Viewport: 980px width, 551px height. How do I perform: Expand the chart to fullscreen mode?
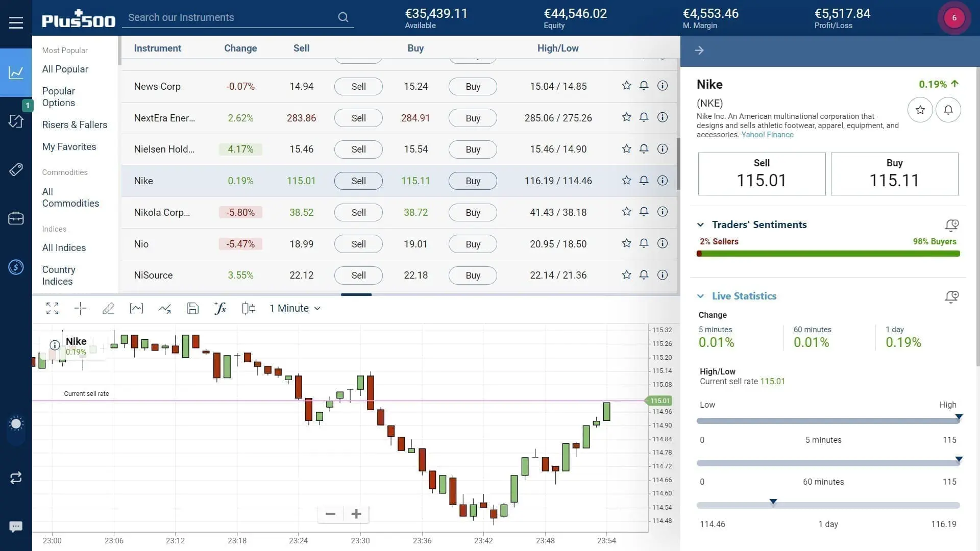pyautogui.click(x=52, y=308)
